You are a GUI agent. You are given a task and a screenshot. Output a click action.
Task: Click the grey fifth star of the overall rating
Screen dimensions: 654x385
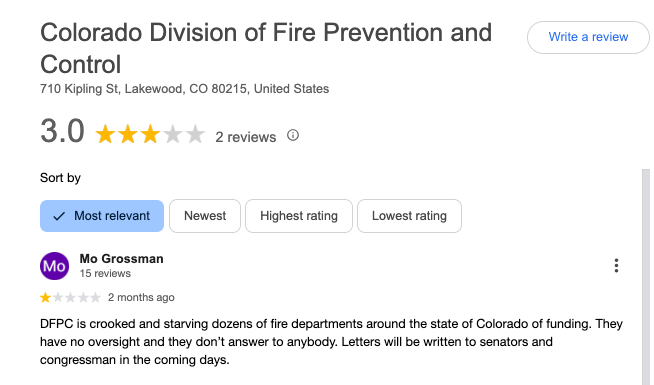coord(195,134)
